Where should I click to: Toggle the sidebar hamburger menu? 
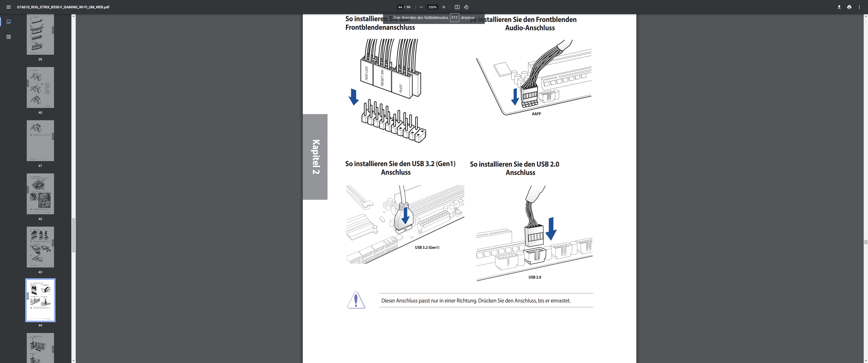(8, 7)
